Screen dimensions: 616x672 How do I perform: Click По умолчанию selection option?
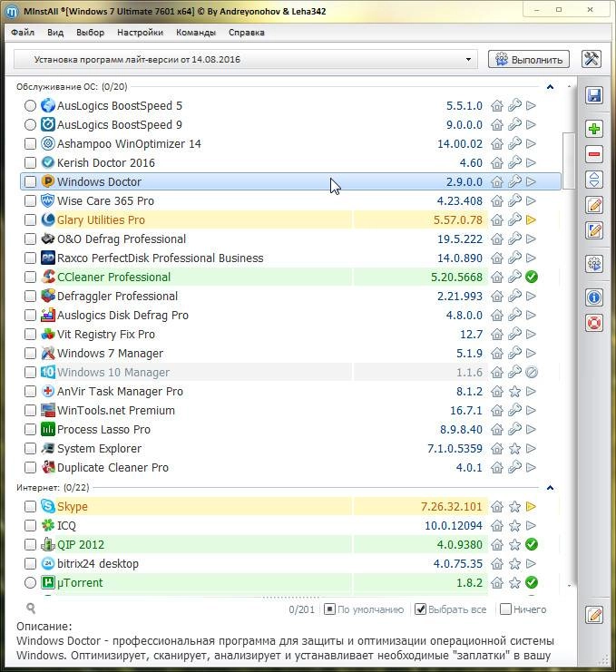coord(364,609)
